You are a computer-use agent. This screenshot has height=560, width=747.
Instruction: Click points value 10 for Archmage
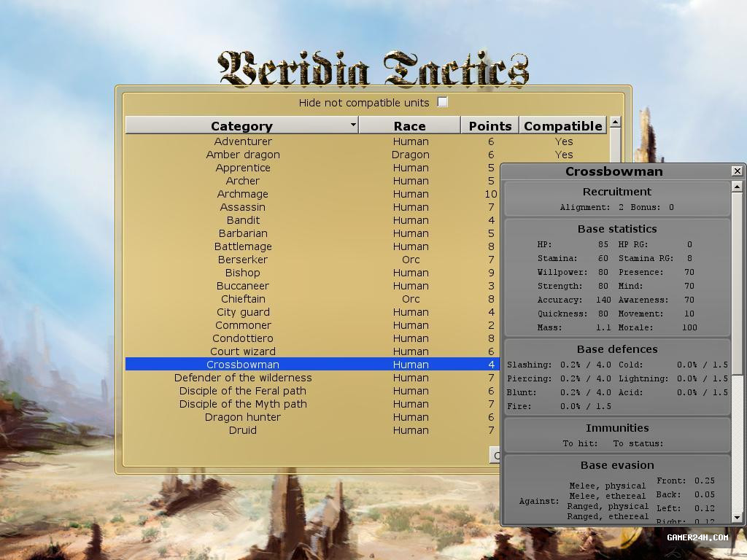click(491, 194)
